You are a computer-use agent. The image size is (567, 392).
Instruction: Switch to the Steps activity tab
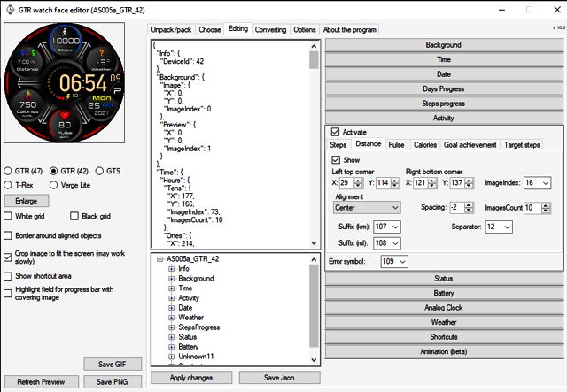pyautogui.click(x=338, y=145)
